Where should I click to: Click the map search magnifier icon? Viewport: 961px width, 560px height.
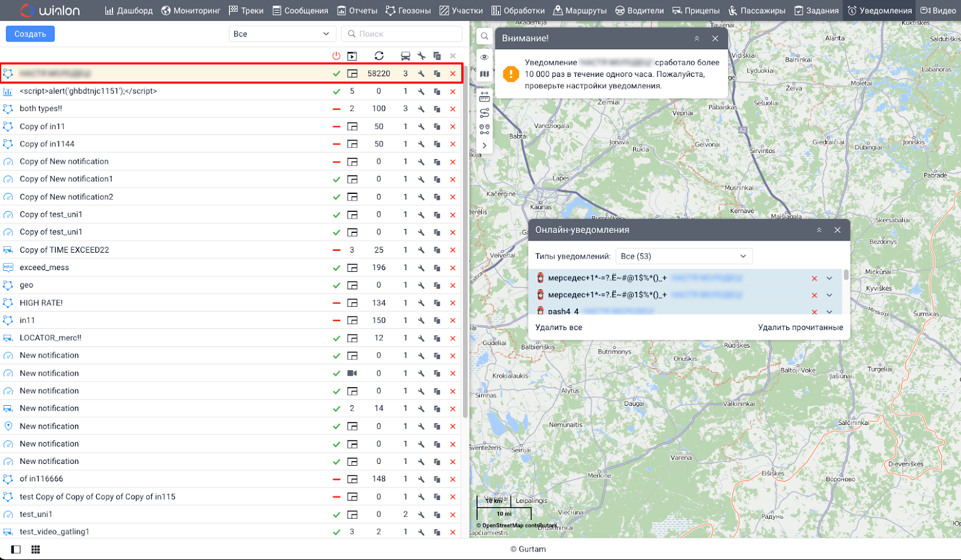pos(484,36)
